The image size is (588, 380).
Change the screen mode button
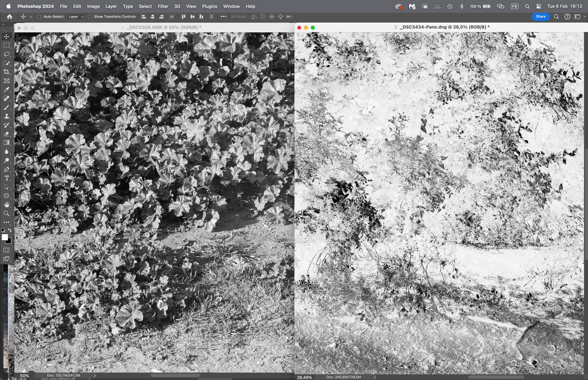pyautogui.click(x=6, y=259)
